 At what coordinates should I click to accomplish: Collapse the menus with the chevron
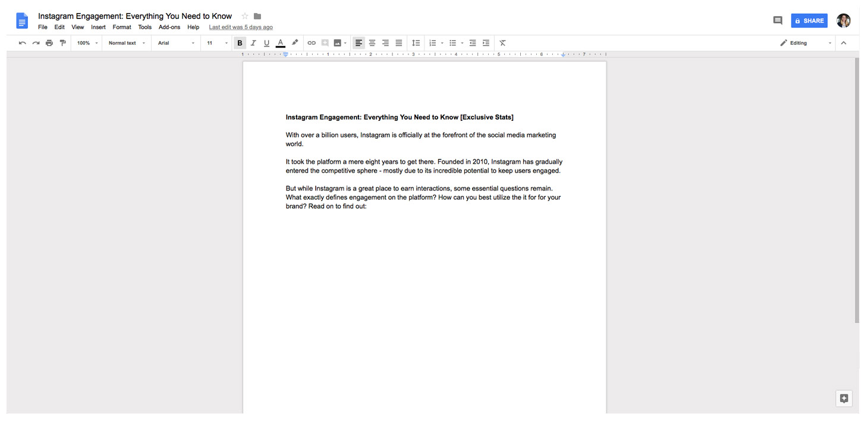(x=843, y=43)
